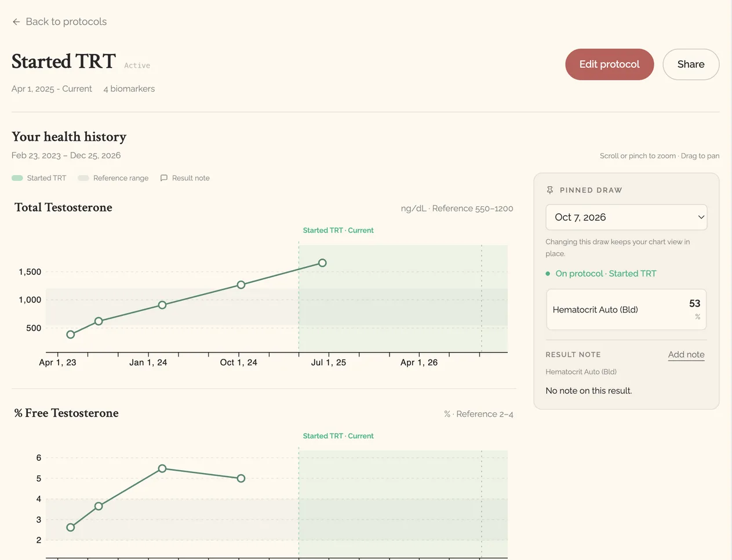The height and width of the screenshot is (560, 732).
Task: Click the Apr 1, 23 axis label
Action: point(57,362)
